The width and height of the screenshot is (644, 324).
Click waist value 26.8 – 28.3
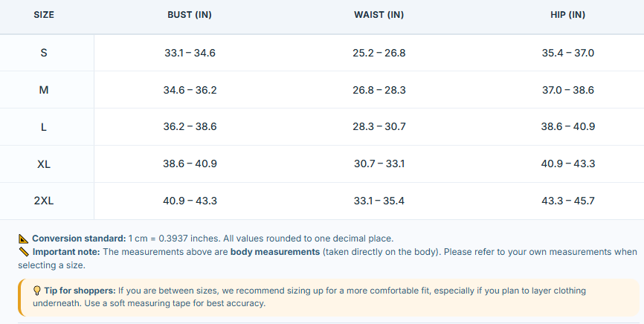(379, 90)
